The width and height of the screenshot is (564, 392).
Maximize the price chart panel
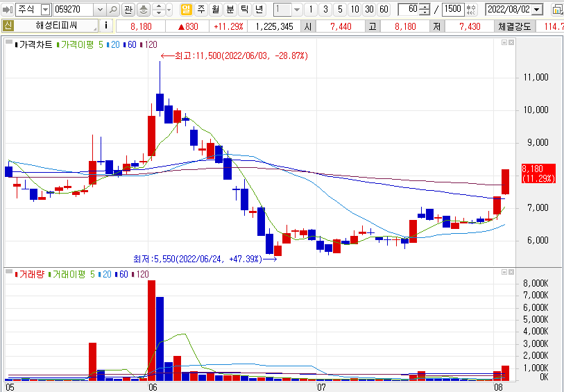[504, 42]
